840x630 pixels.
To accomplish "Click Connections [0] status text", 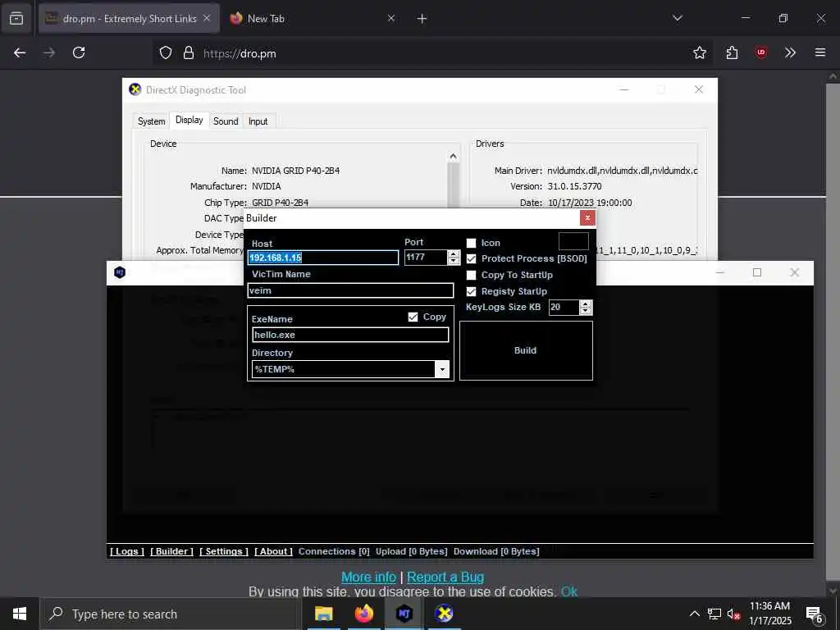I will tap(335, 551).
